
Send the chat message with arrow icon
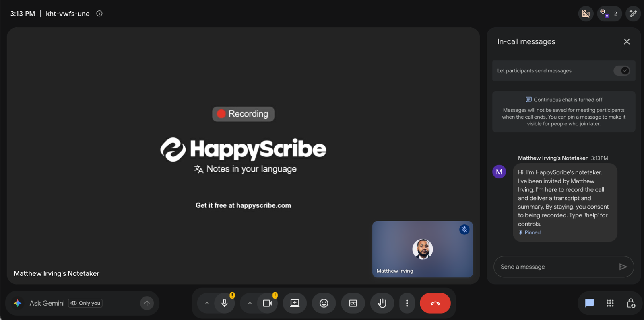[x=623, y=267]
